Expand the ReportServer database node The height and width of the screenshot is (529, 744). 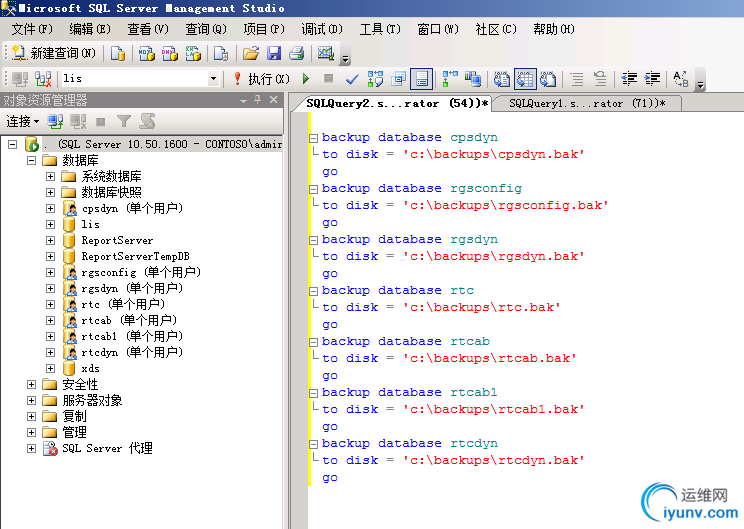pyautogui.click(x=50, y=241)
